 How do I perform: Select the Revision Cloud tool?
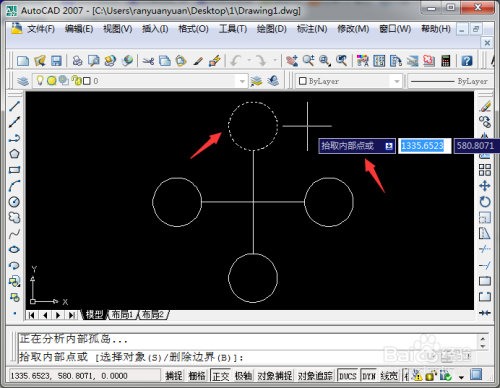click(14, 218)
